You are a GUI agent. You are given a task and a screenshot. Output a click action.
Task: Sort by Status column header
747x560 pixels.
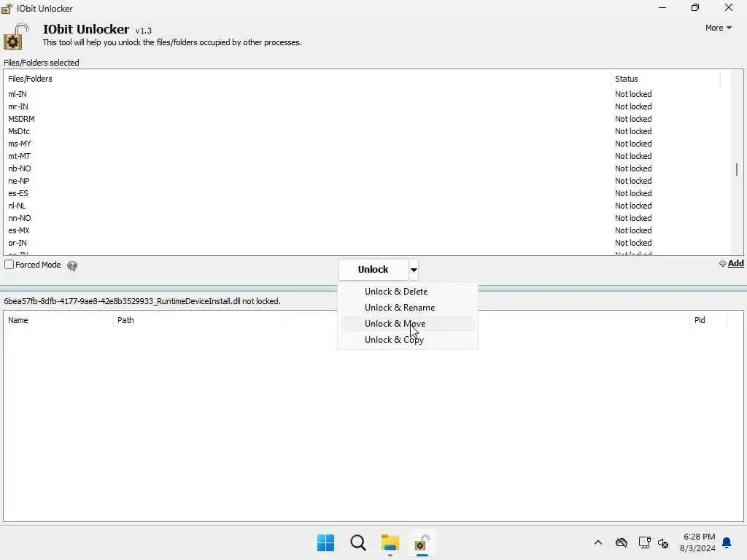(x=665, y=79)
